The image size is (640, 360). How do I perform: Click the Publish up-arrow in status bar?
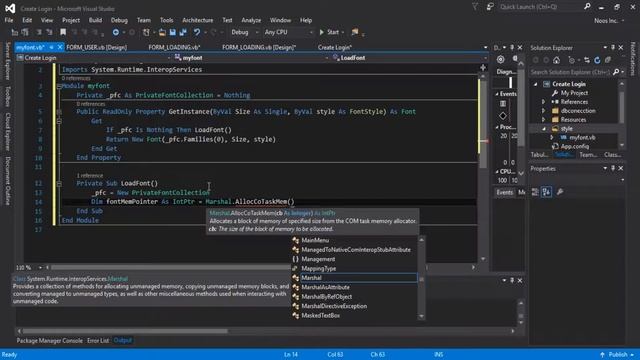[x=602, y=355]
